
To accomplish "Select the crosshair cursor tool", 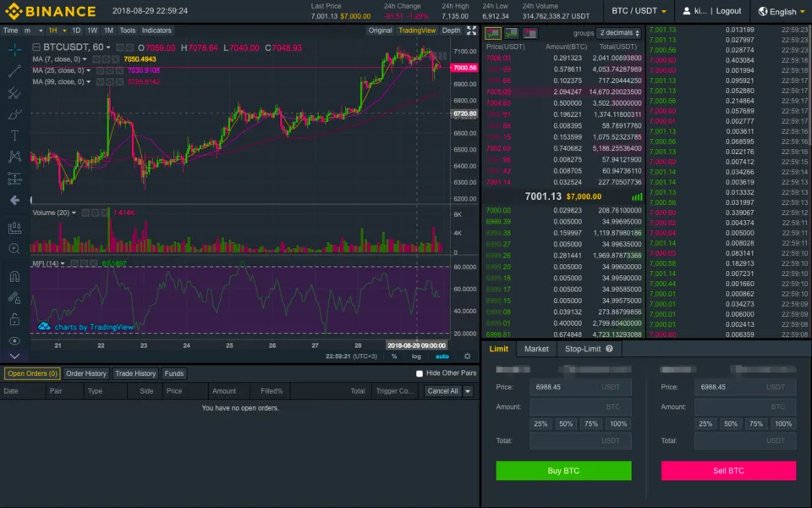I will (14, 50).
